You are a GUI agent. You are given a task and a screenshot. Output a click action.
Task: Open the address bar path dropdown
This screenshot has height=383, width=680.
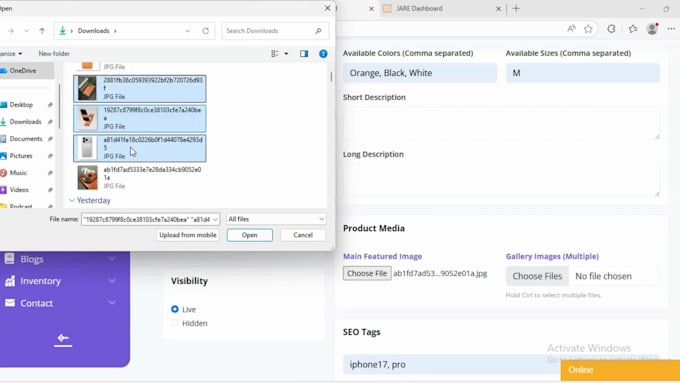pos(187,31)
